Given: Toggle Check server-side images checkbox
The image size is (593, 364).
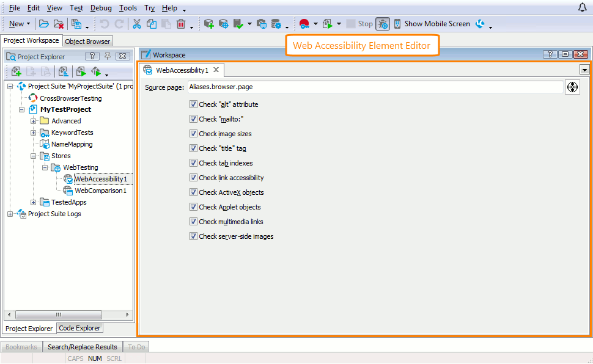Looking at the screenshot, I should tap(193, 236).
